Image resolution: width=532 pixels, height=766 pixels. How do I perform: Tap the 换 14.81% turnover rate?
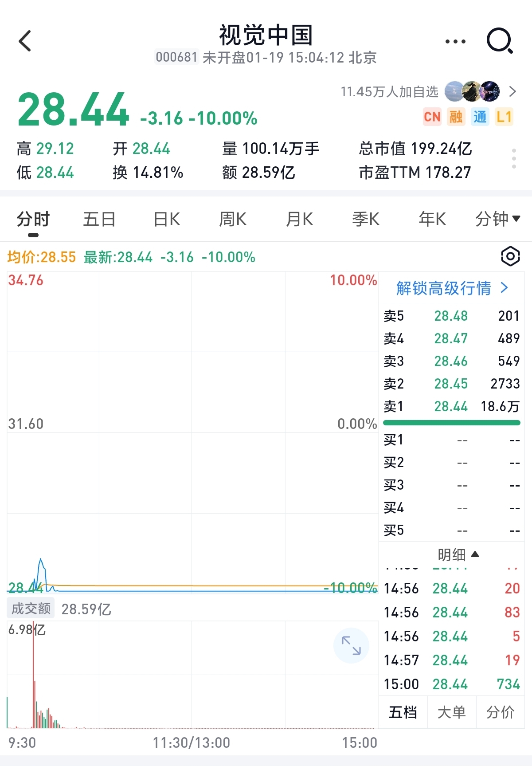point(148,173)
